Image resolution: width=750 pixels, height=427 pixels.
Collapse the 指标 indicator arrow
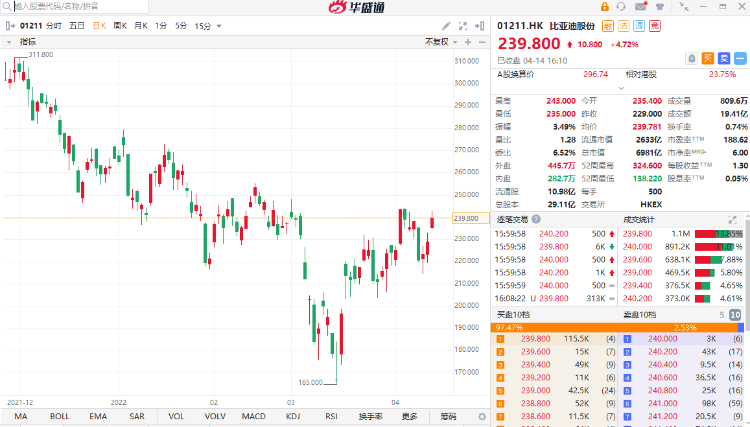pyautogui.click(x=9, y=42)
